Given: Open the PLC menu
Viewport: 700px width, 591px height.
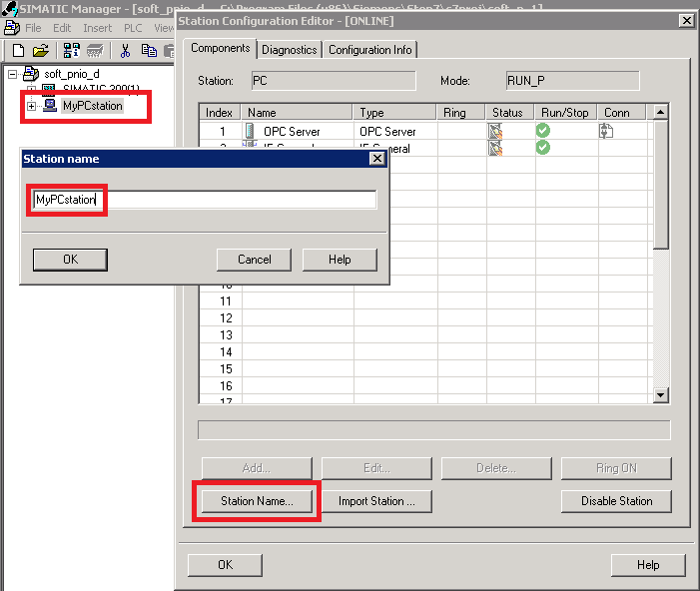Looking at the screenshot, I should pos(133,28).
